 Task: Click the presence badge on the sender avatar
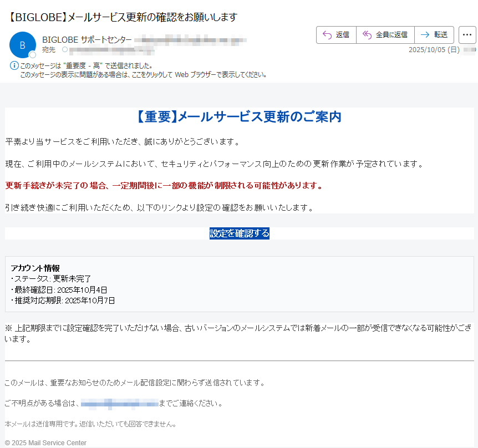pyautogui.click(x=32, y=53)
